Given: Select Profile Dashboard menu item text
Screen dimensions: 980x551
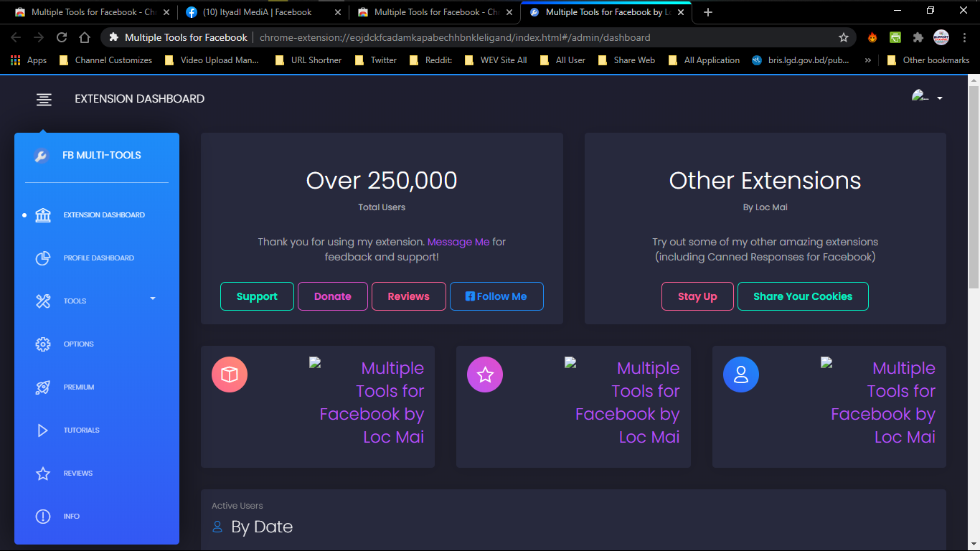Looking at the screenshot, I should click(99, 258).
